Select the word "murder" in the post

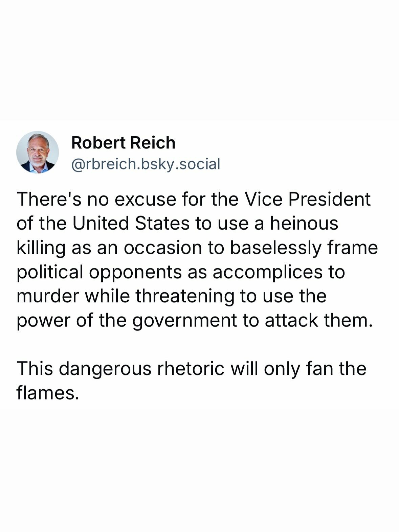click(x=48, y=296)
